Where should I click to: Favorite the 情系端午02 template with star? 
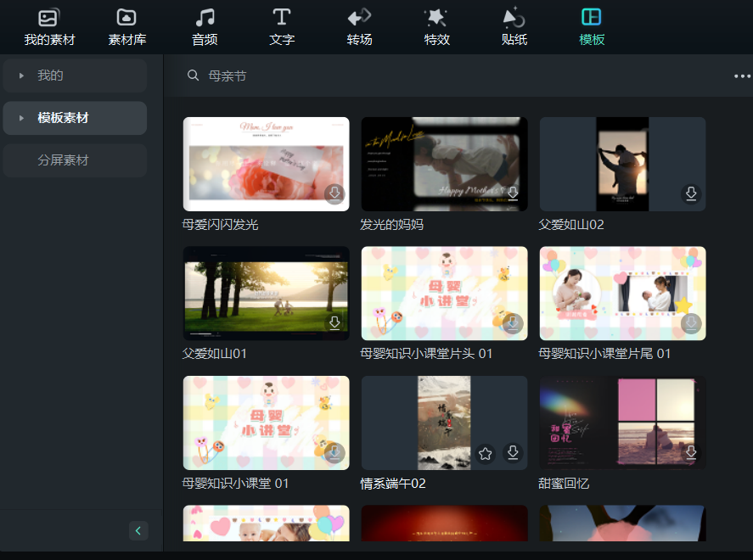485,453
